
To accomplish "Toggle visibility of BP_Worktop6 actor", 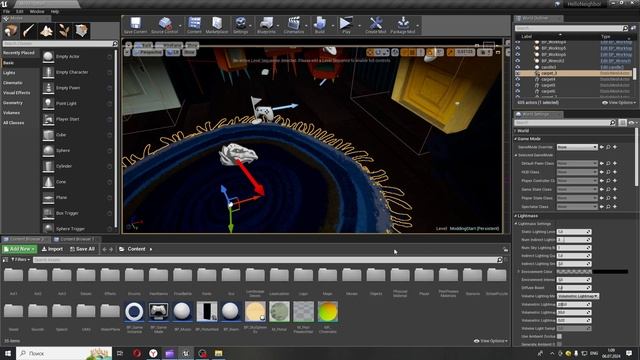I will 518,54.
